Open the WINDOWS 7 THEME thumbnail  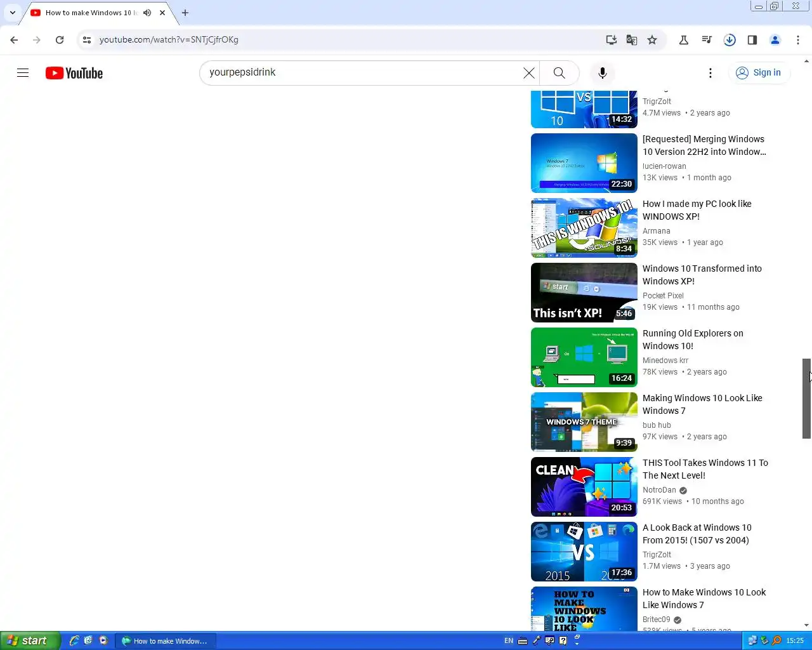click(x=584, y=422)
